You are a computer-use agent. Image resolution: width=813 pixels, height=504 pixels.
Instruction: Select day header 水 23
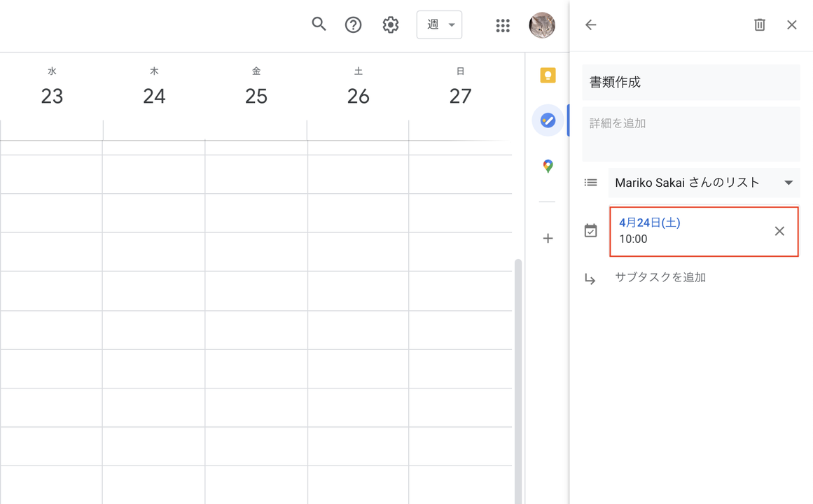(52, 87)
